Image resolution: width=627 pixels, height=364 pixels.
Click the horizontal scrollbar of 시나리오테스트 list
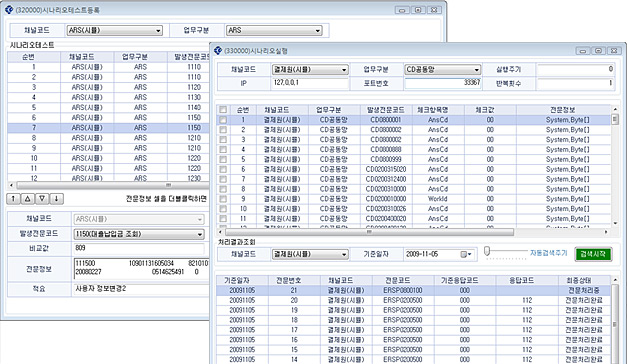(x=109, y=185)
